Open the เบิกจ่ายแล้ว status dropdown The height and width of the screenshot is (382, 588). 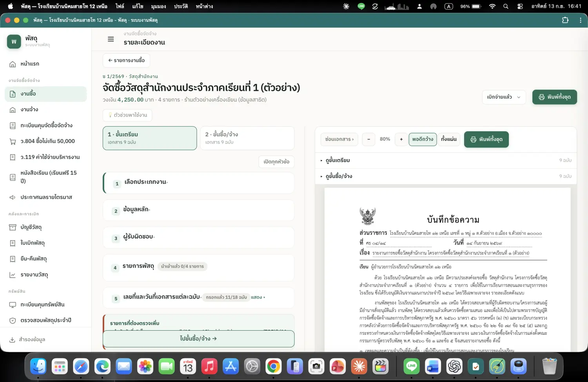[x=503, y=97]
